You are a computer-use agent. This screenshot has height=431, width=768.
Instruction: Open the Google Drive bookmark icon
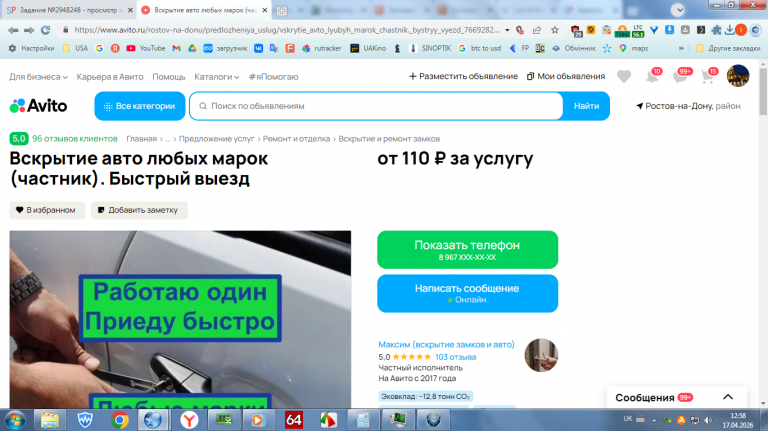click(192, 48)
